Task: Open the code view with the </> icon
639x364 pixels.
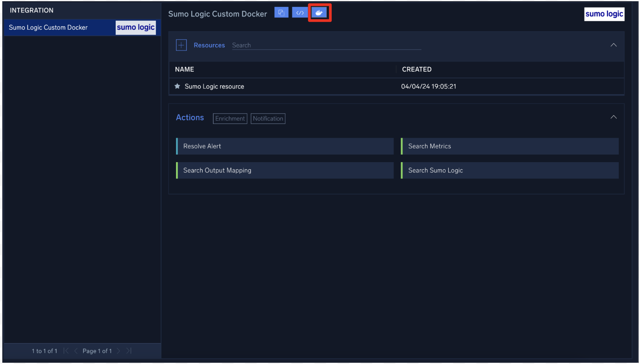Action: [x=300, y=12]
